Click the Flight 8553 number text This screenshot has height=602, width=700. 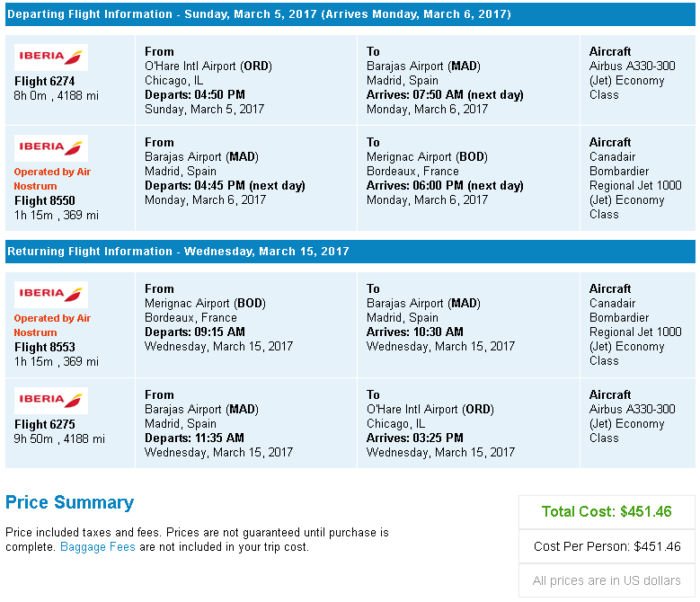click(45, 347)
